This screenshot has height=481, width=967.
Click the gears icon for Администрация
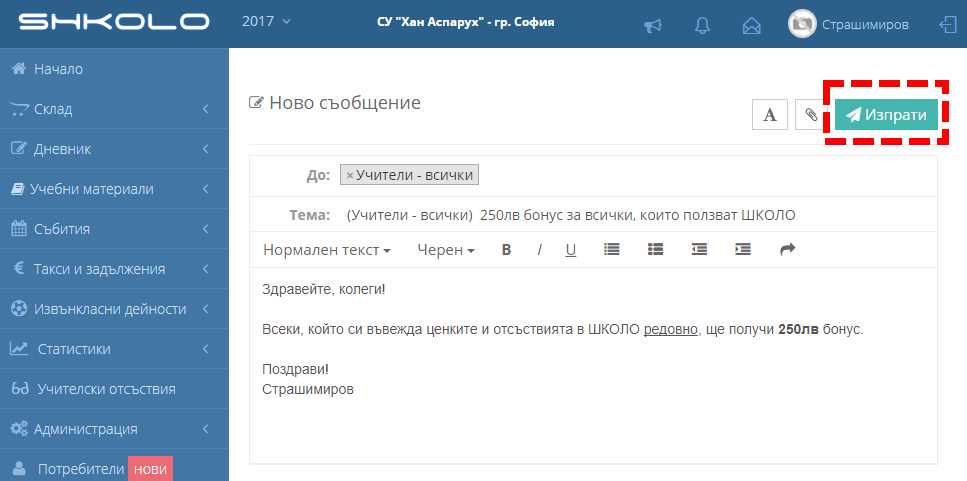pyautogui.click(x=19, y=429)
